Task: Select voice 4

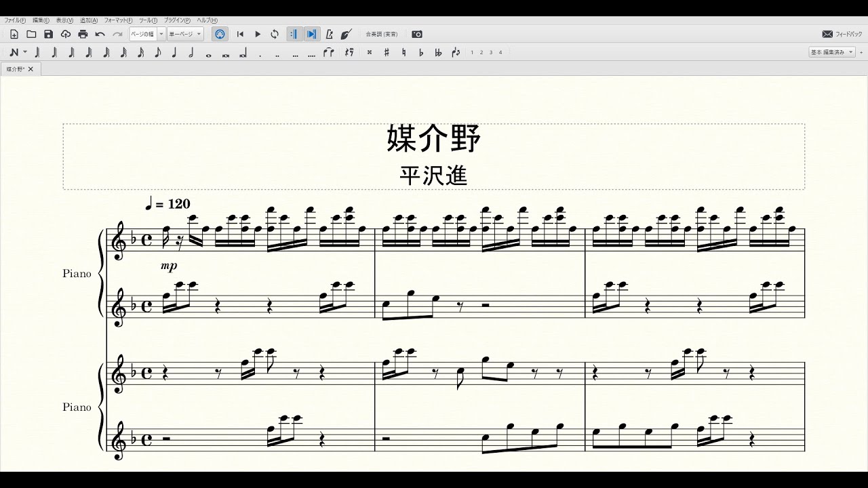Action: coord(500,52)
